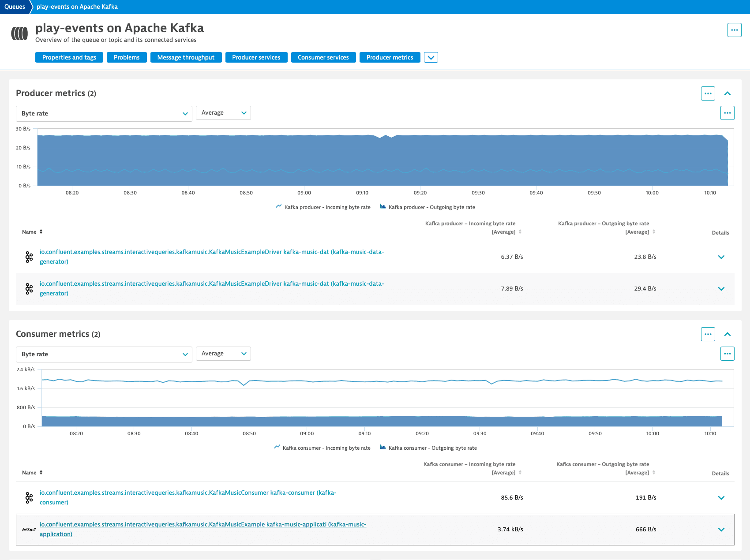
Task: Open Consumer metrics Byte rate dropdown
Action: (x=104, y=355)
